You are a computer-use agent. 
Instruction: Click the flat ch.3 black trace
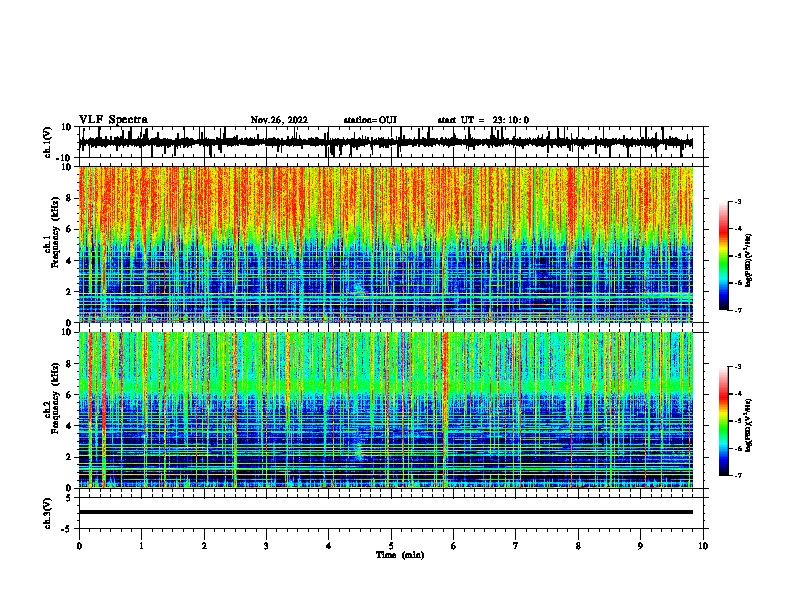[x=385, y=512]
